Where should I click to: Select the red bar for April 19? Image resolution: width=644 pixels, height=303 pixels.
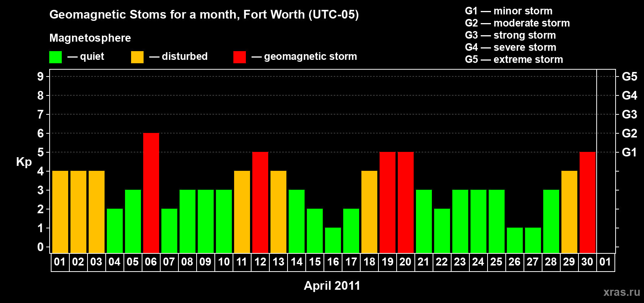click(x=388, y=202)
